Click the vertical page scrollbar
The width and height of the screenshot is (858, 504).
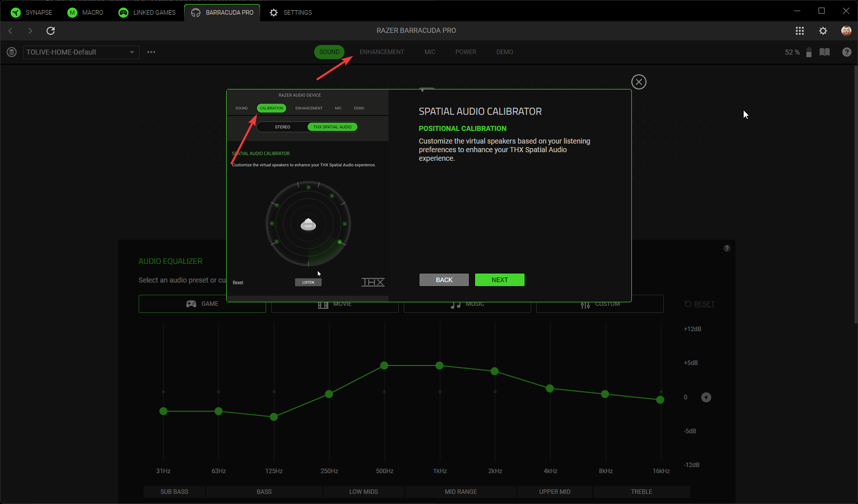tap(855, 195)
